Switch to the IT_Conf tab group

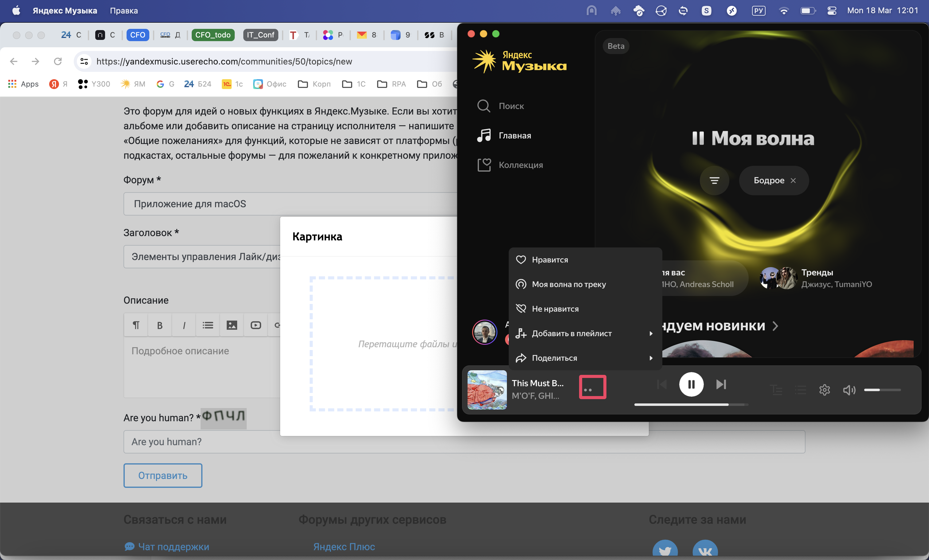(x=261, y=35)
